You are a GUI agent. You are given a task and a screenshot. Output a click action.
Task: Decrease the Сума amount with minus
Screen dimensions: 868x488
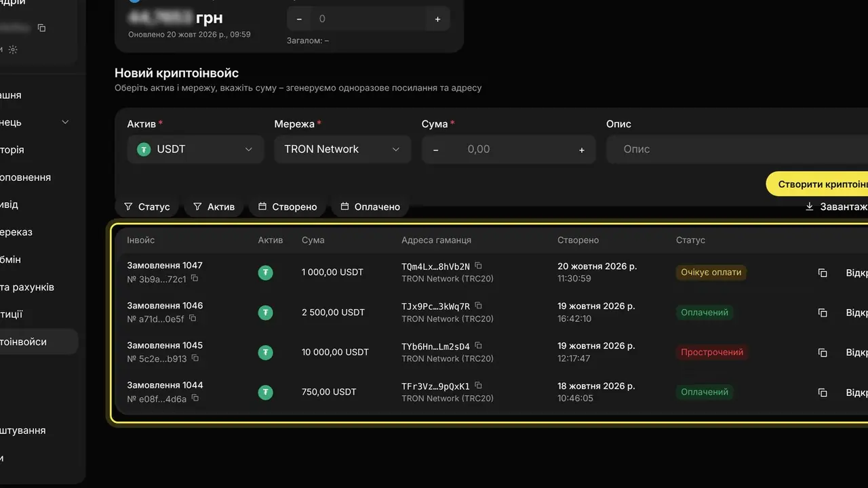(x=435, y=150)
